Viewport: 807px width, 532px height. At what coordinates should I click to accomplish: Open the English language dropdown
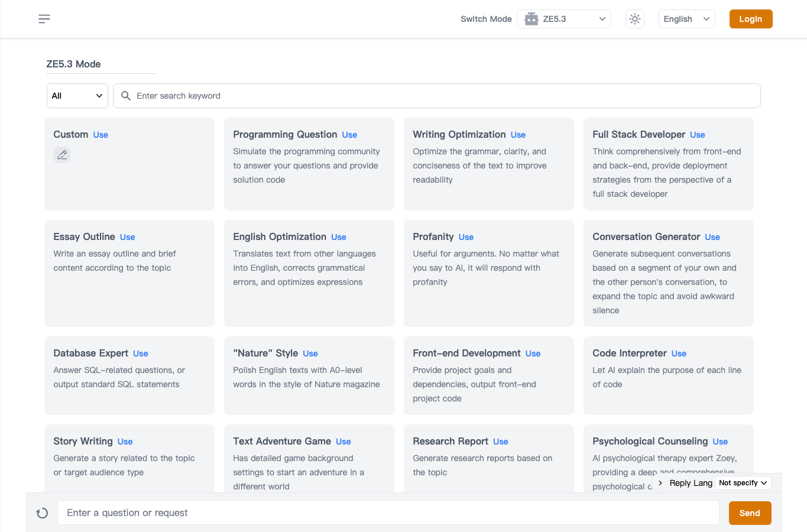(687, 19)
